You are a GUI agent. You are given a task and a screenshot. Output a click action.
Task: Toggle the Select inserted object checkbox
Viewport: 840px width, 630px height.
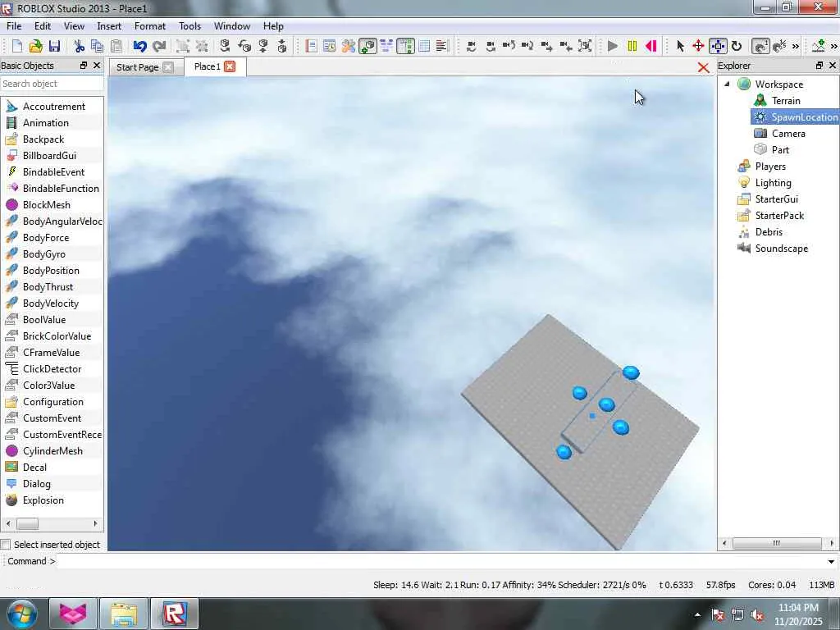(x=6, y=545)
